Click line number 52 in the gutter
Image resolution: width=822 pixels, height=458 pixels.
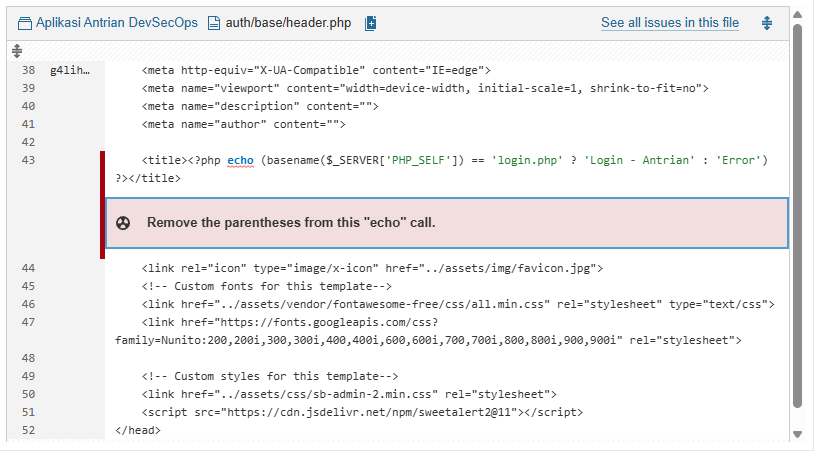[28, 430]
